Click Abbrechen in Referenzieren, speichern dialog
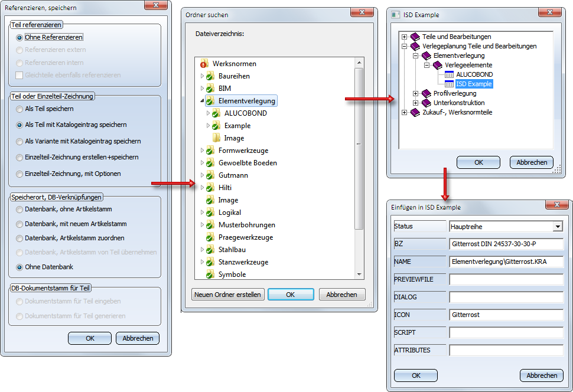Screen dimensions: 573x392 [x=138, y=338]
